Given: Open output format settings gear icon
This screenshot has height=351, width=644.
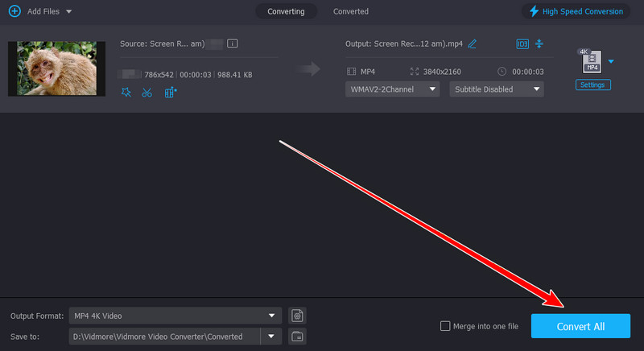Looking at the screenshot, I should click(x=297, y=315).
